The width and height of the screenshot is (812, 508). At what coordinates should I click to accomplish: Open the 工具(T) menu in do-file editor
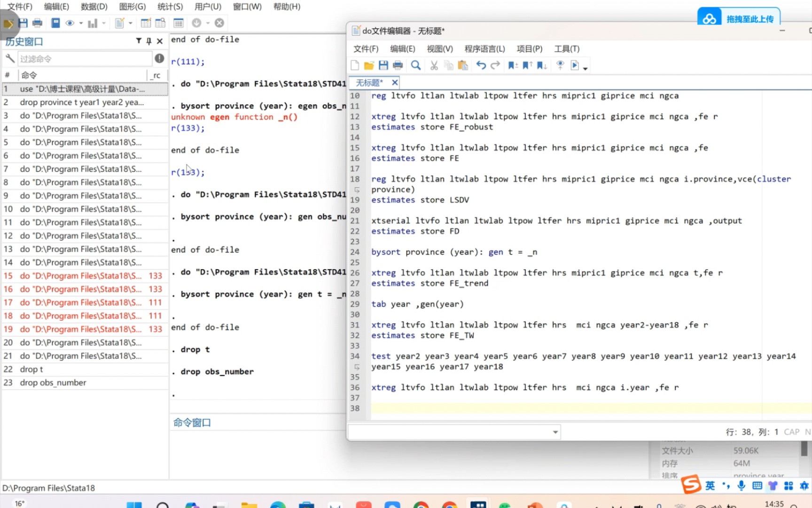pyautogui.click(x=567, y=48)
